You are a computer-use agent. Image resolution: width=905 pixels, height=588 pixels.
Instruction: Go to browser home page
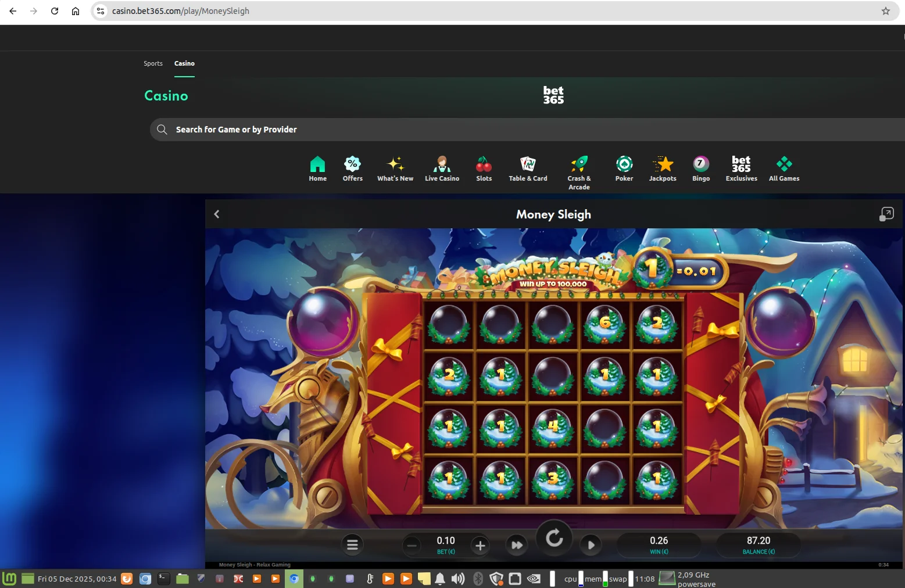76,11
